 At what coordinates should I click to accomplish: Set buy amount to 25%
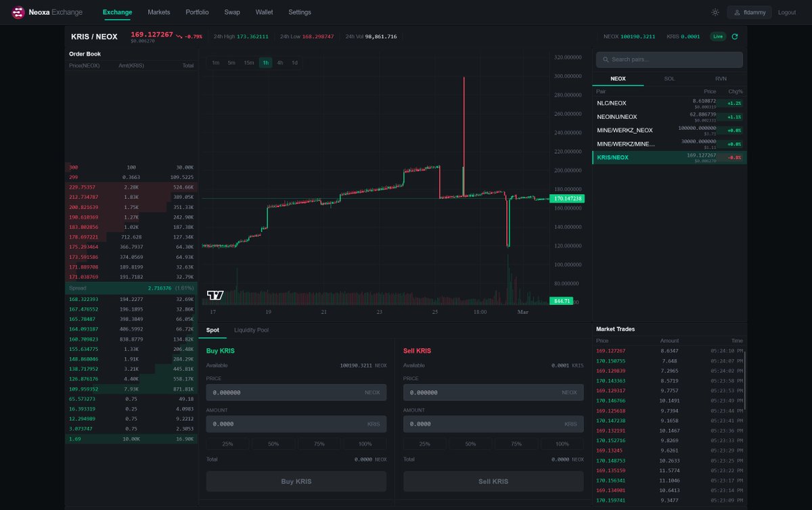pos(228,444)
